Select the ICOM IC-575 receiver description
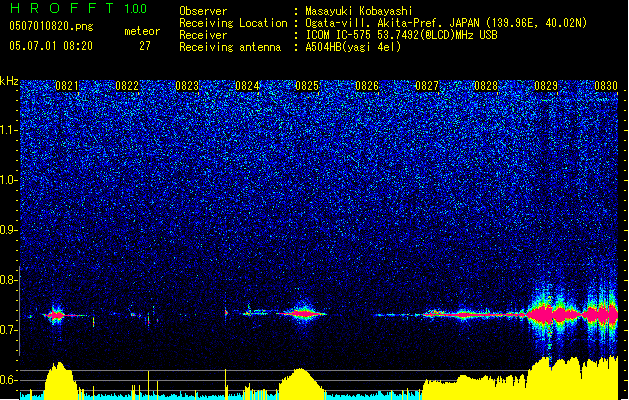Image resolution: width=629 pixels, height=400 pixels. tap(402, 35)
